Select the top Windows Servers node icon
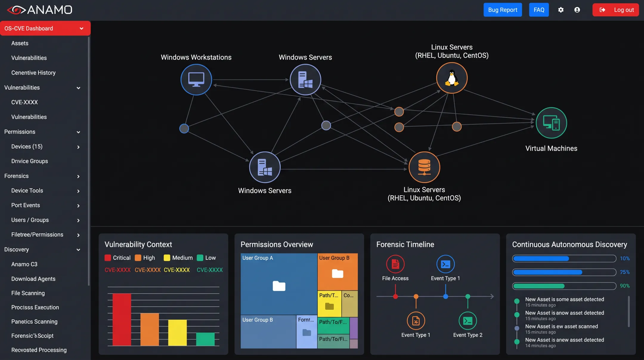Image resolution: width=644 pixels, height=360 pixels. click(x=305, y=79)
